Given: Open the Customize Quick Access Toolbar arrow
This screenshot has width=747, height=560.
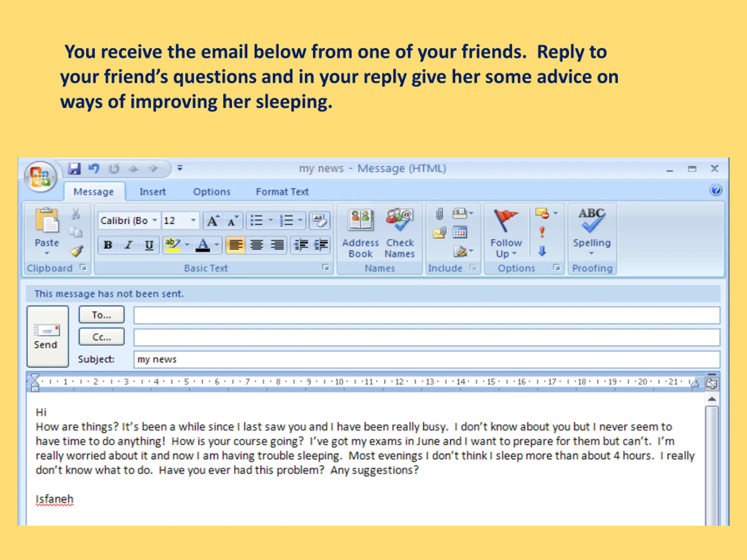Looking at the screenshot, I should pyautogui.click(x=180, y=168).
